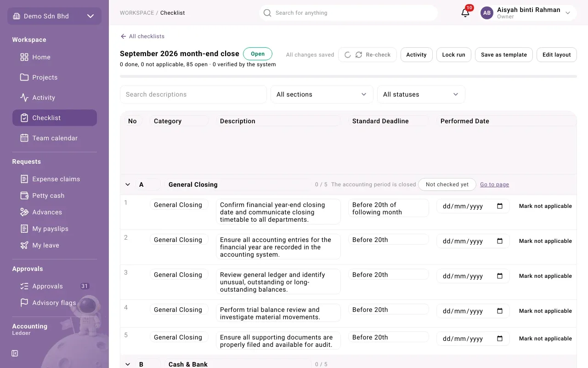Open Petty cash in the sidebar
The width and height of the screenshot is (588, 368).
55,195
